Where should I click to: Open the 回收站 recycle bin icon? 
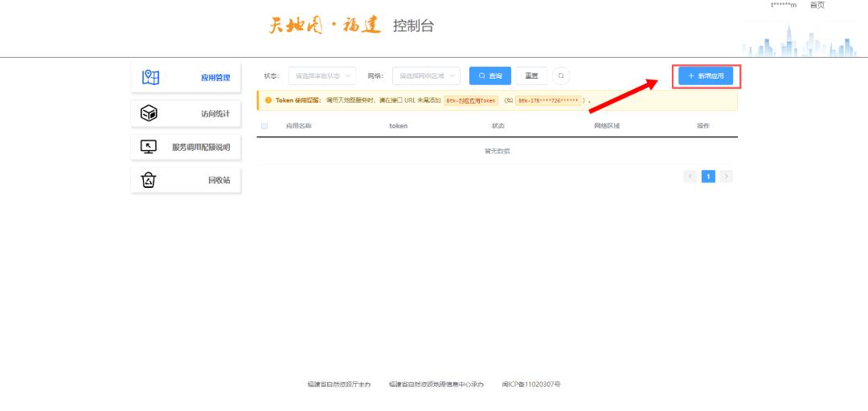coord(149,181)
